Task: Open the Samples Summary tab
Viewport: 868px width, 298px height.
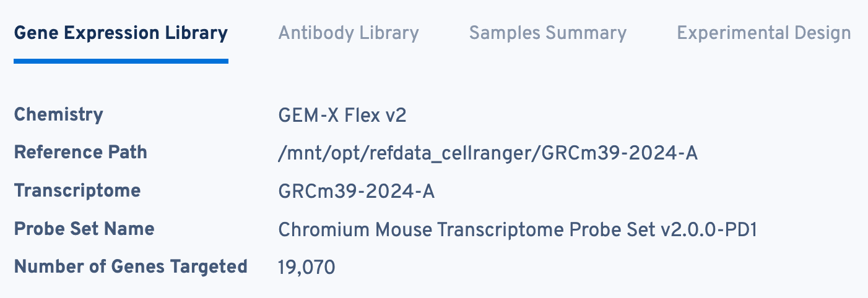Action: pos(547,33)
